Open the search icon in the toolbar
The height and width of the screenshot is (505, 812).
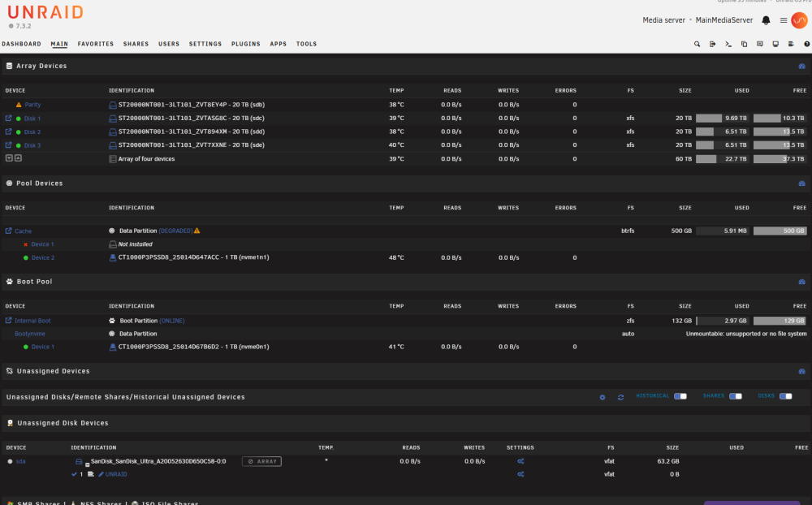pyautogui.click(x=697, y=44)
